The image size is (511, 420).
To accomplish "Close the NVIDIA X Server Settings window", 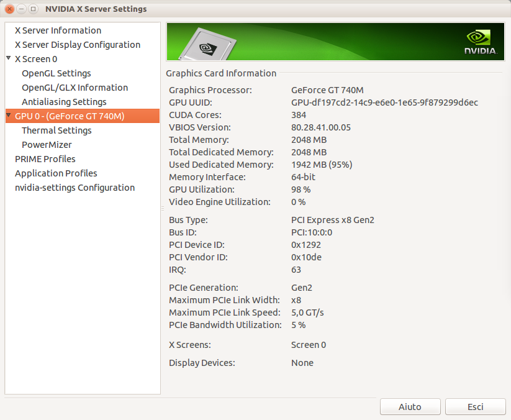I will click(x=10, y=9).
